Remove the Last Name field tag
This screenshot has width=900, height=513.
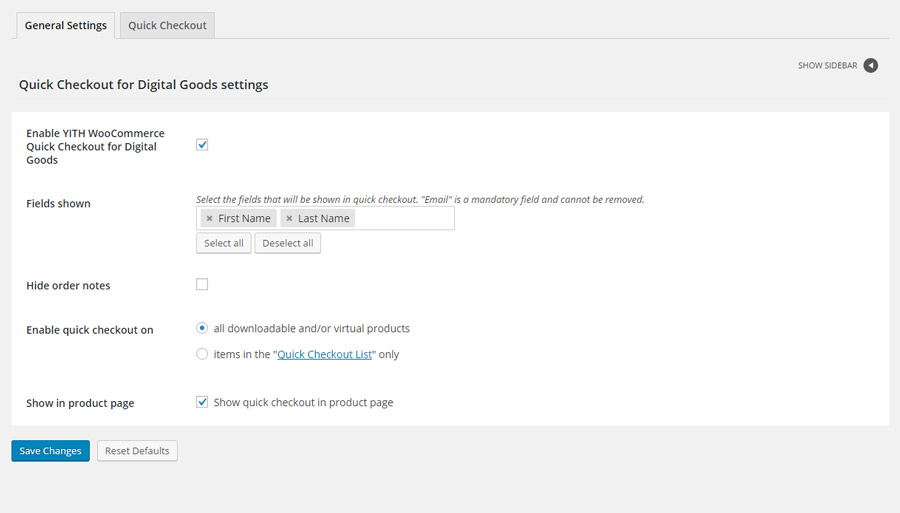pos(289,218)
